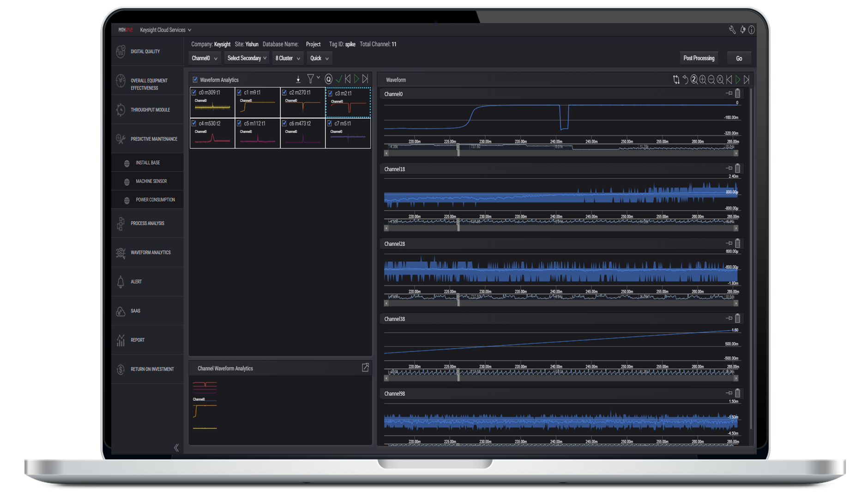Pop out the Channel Waveform Analytics panel

click(365, 368)
